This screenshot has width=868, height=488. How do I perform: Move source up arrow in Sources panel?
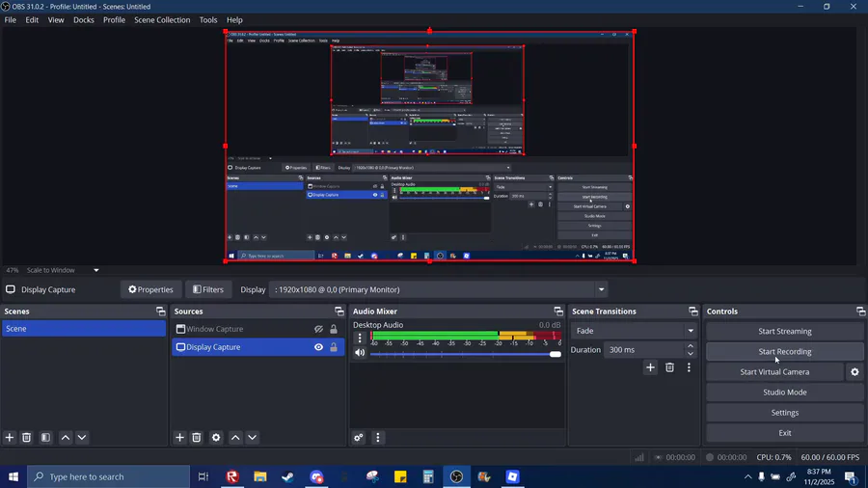235,437
